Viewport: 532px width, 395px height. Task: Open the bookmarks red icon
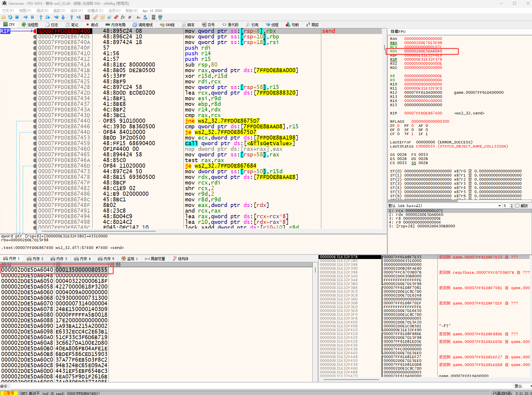click(116, 17)
